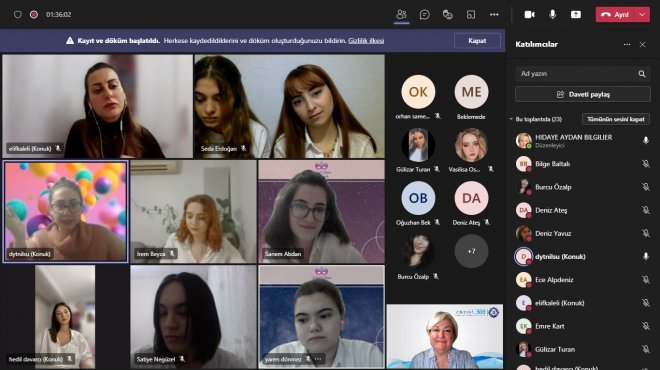Viewport: 660px width, 370px height.
Task: Leave the meeting with Ayrıl button
Action: 615,14
